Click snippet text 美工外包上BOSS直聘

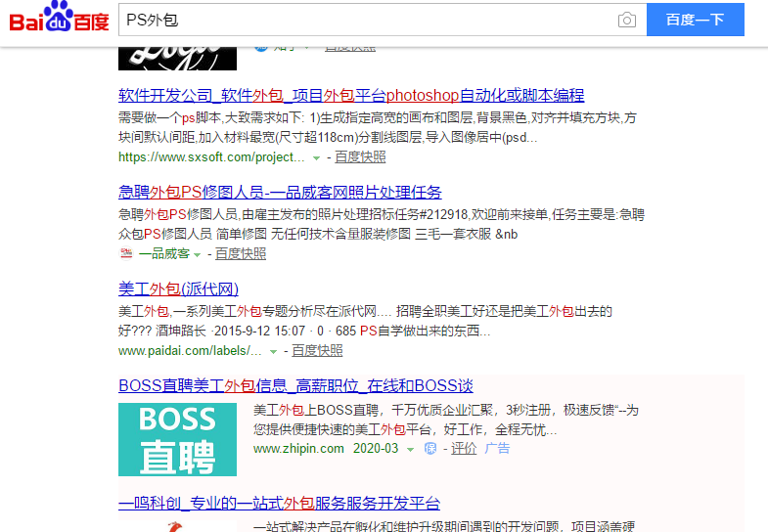point(316,410)
